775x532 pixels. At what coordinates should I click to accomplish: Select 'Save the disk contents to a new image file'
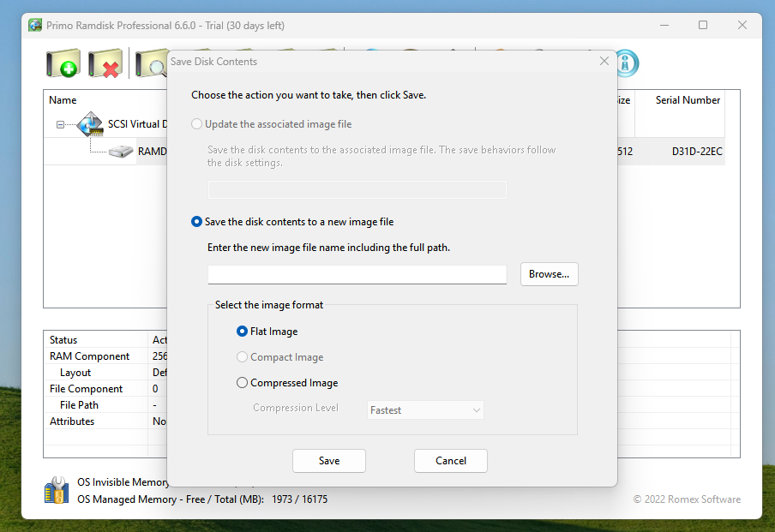197,222
